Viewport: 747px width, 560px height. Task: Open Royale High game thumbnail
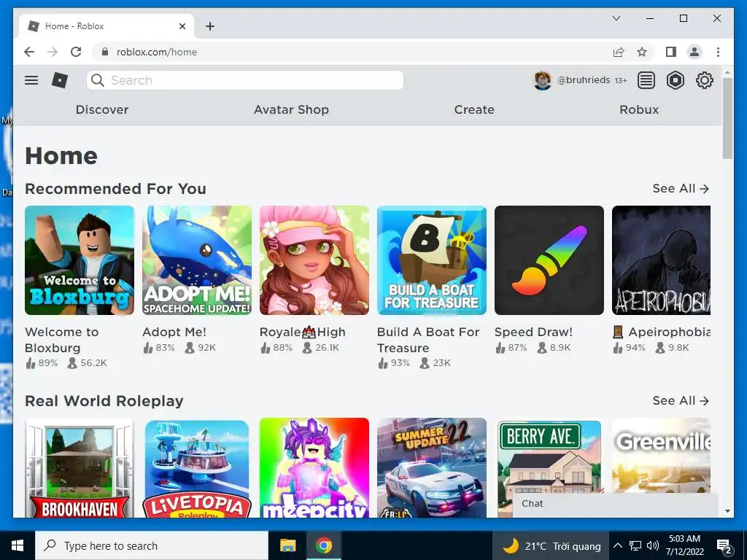pyautogui.click(x=314, y=260)
